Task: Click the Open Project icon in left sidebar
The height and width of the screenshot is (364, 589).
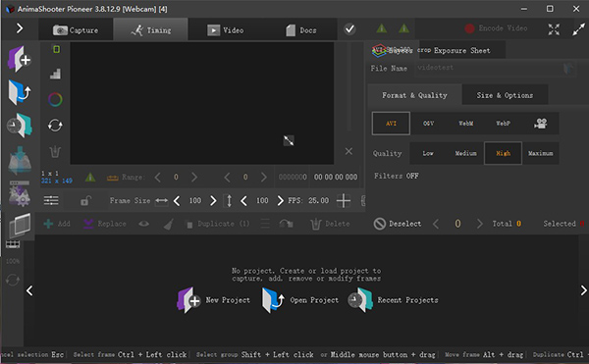Action: [19, 92]
